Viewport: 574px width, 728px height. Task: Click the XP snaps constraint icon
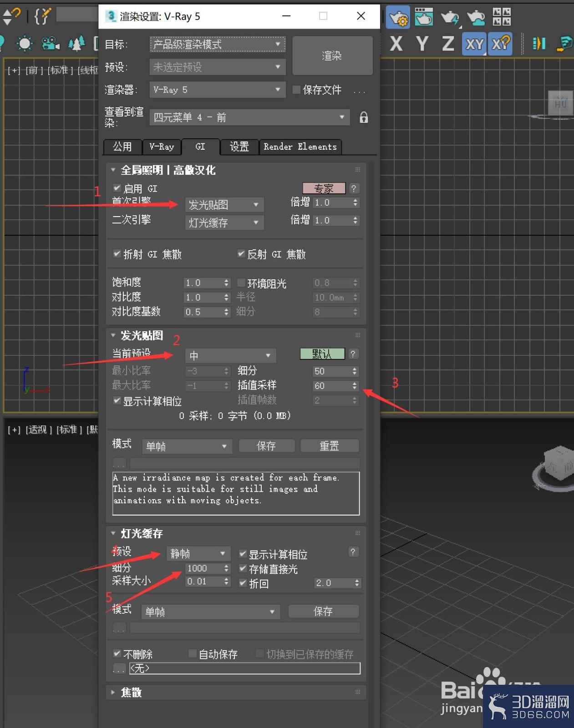500,44
